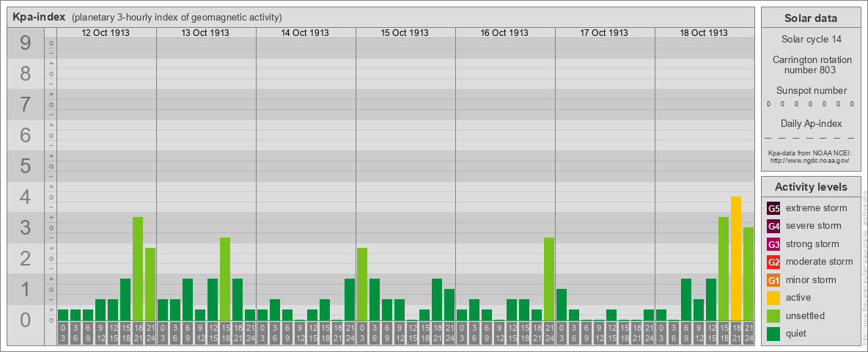This screenshot has width=868, height=352.
Task: Click the 0-3 time label under 12 Oct
Action: coord(63,334)
